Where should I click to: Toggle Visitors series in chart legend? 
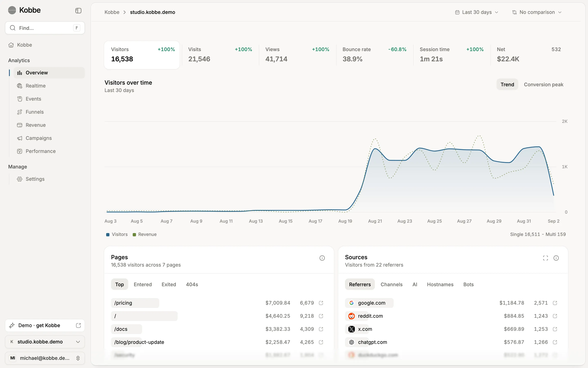tap(117, 234)
